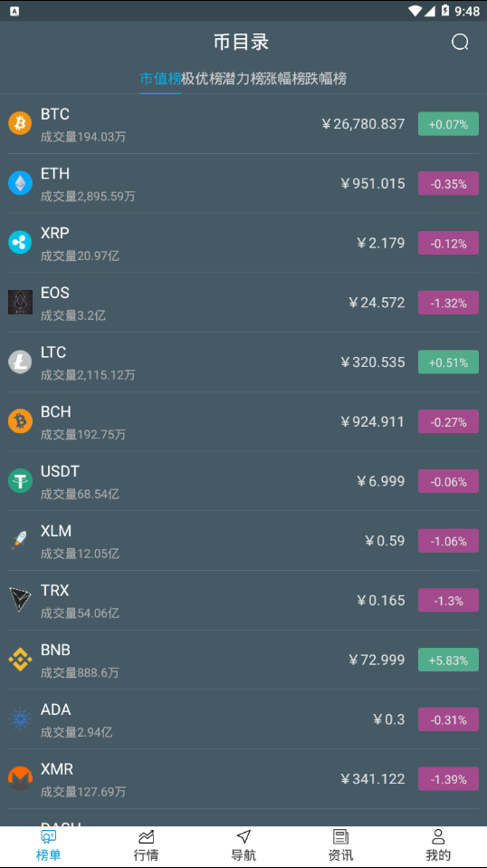Click the -1.32% EOS change badge
This screenshot has height=868, width=487.
[448, 303]
